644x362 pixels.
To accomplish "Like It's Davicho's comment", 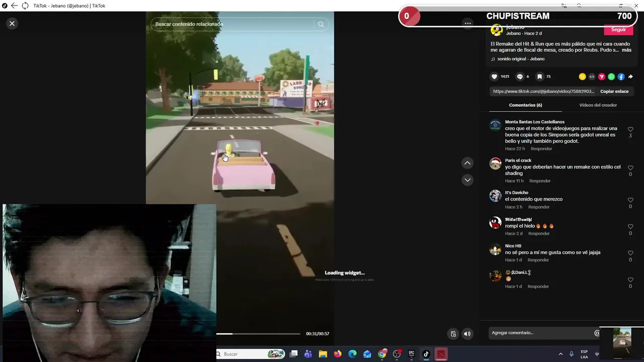I will click(x=630, y=200).
